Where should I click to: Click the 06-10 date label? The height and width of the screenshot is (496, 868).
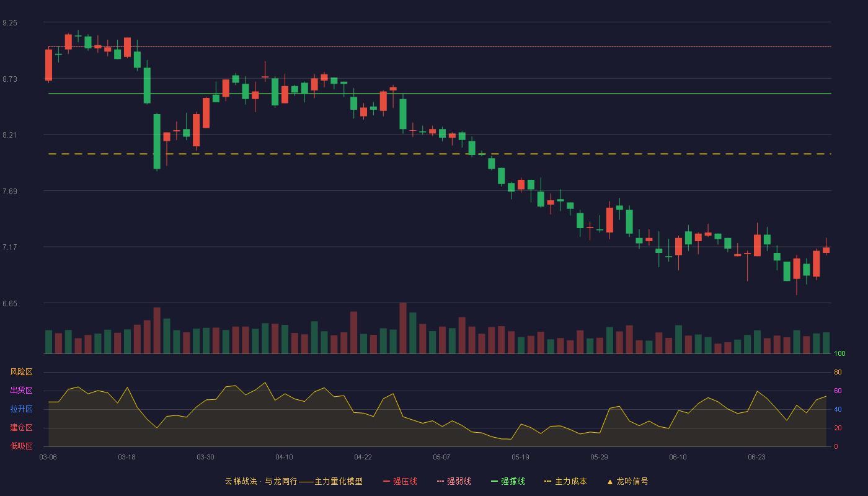coord(678,457)
